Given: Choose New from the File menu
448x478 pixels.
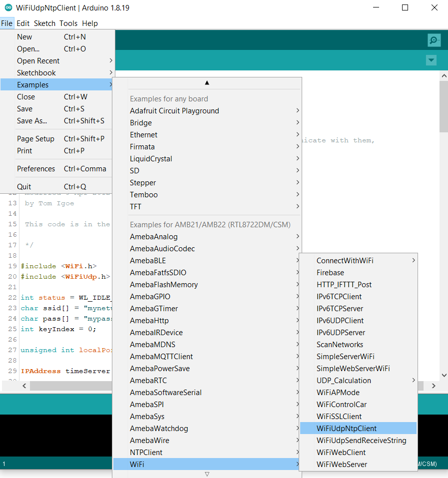Looking at the screenshot, I should point(57,37).
